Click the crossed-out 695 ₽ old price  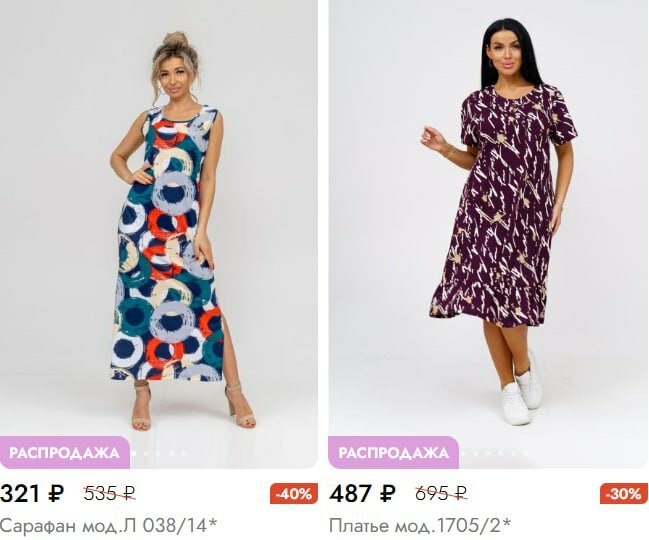[x=441, y=493]
